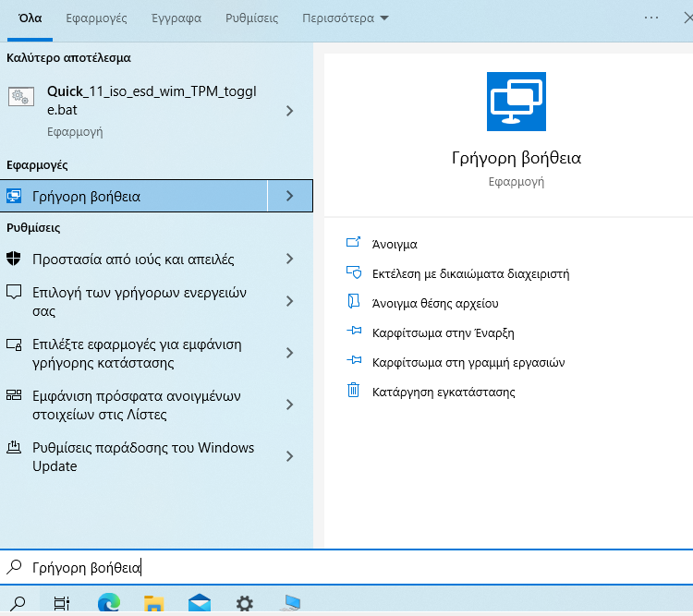Click the jump lists settings icon
This screenshot has height=616, width=693.
coord(14,395)
